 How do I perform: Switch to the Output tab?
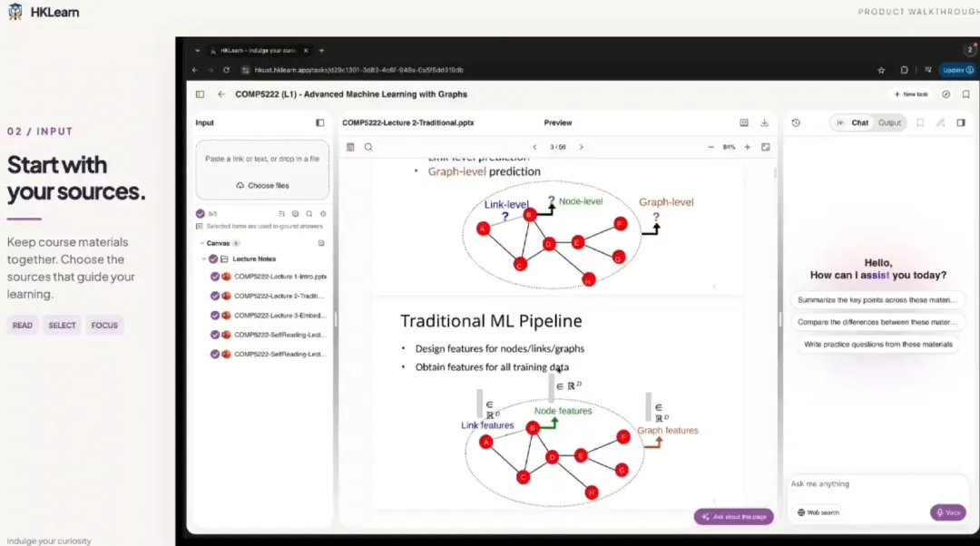coord(889,123)
